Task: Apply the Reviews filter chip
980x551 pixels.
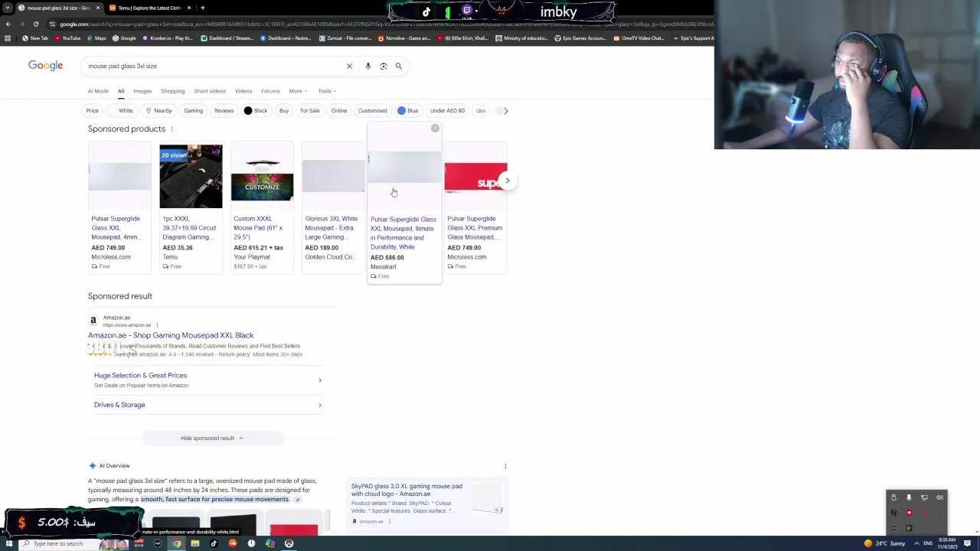Action: 224,111
